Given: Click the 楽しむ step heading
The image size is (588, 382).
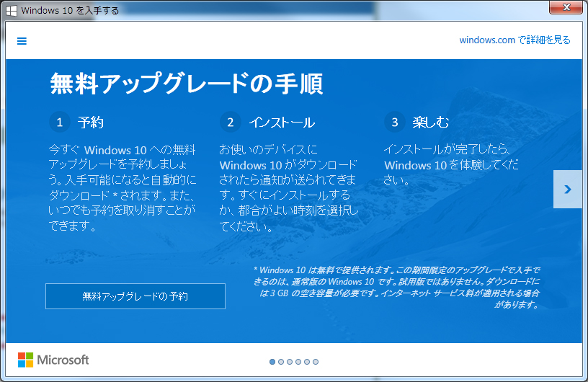Looking at the screenshot, I should click(430, 123).
